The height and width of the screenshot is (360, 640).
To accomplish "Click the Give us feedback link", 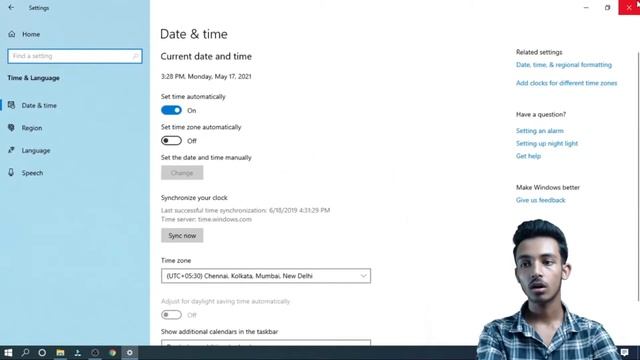I will coord(540,200).
